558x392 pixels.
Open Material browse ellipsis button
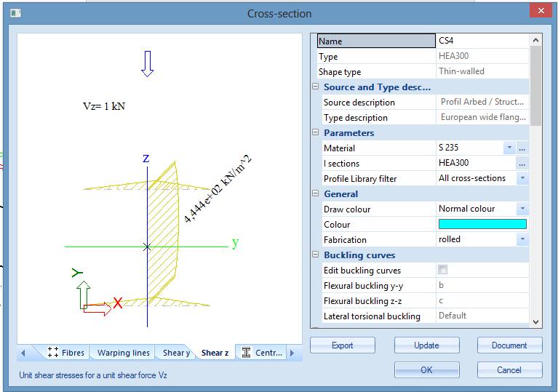522,148
